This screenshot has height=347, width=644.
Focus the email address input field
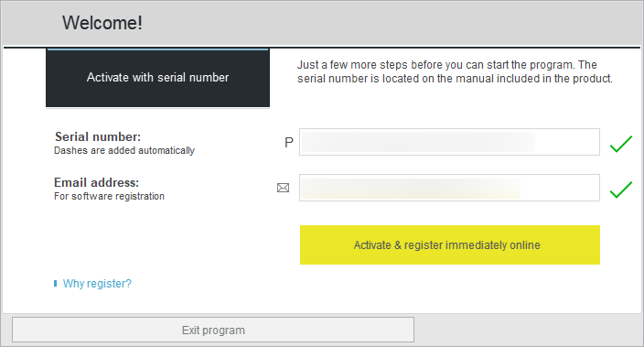(449, 188)
